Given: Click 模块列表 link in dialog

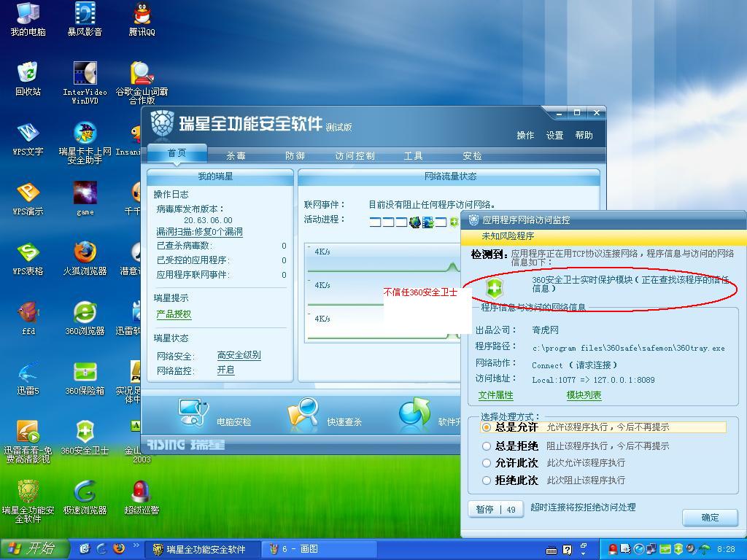Looking at the screenshot, I should (584, 395).
